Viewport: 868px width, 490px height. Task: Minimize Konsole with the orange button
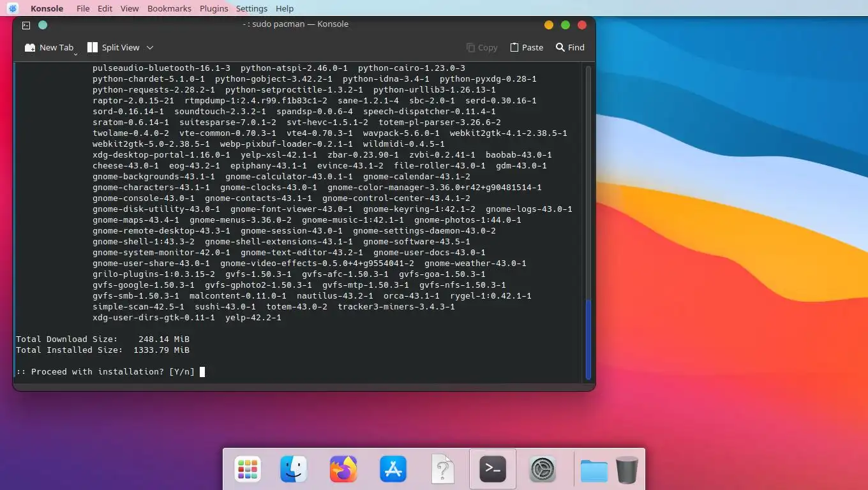click(548, 25)
